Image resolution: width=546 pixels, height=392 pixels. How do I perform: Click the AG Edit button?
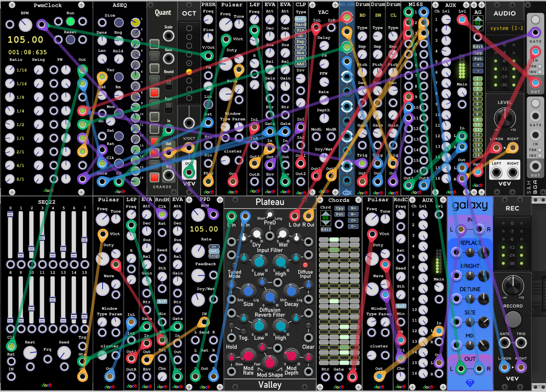pos(477,47)
